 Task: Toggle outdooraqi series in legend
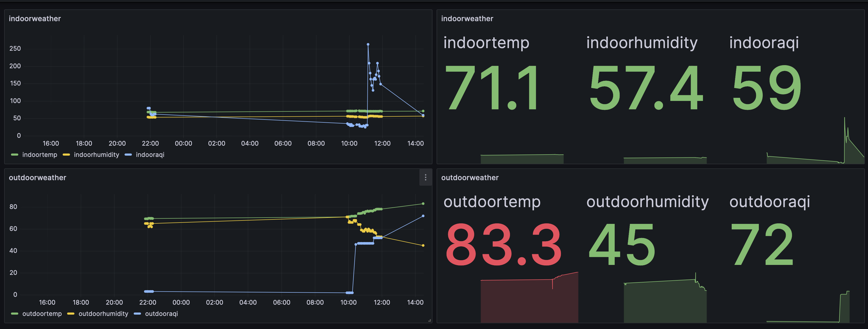click(x=161, y=314)
